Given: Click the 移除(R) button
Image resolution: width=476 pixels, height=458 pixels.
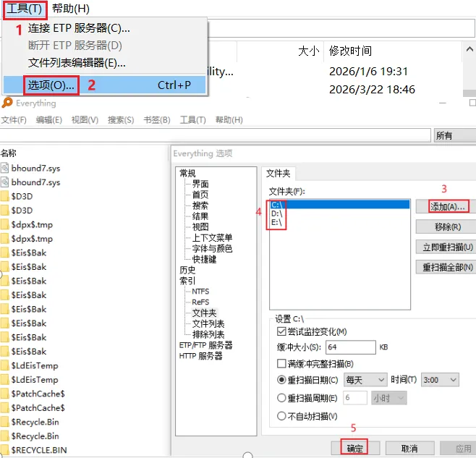Looking at the screenshot, I should [446, 227].
